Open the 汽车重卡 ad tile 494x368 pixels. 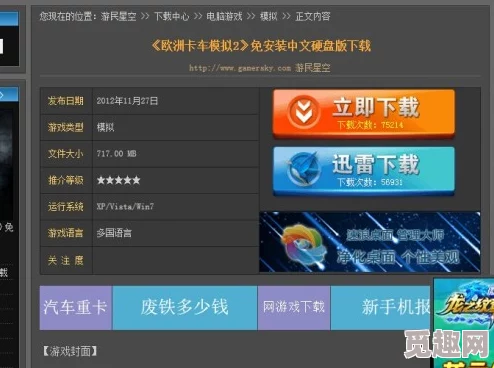click(x=76, y=307)
